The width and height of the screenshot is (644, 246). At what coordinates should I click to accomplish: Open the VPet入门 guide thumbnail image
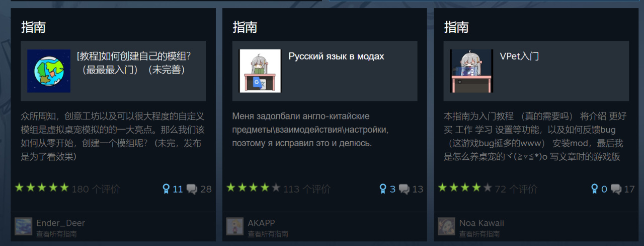(471, 71)
